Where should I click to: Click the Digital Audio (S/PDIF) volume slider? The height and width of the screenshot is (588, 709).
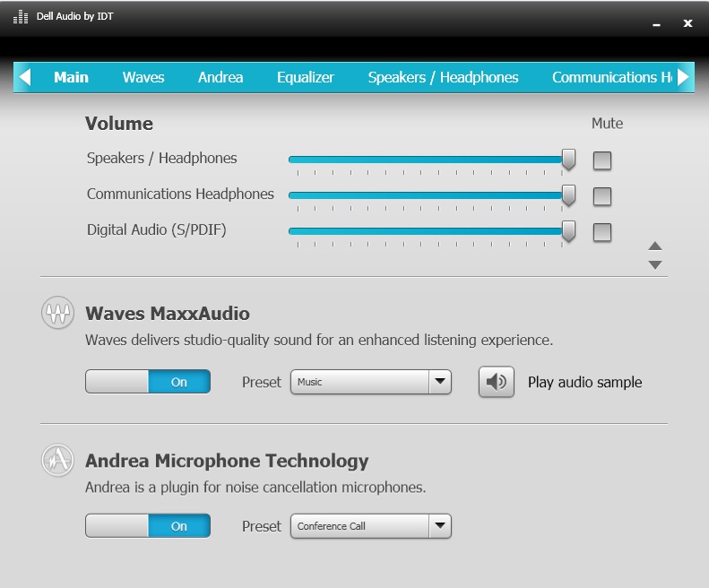point(432,231)
